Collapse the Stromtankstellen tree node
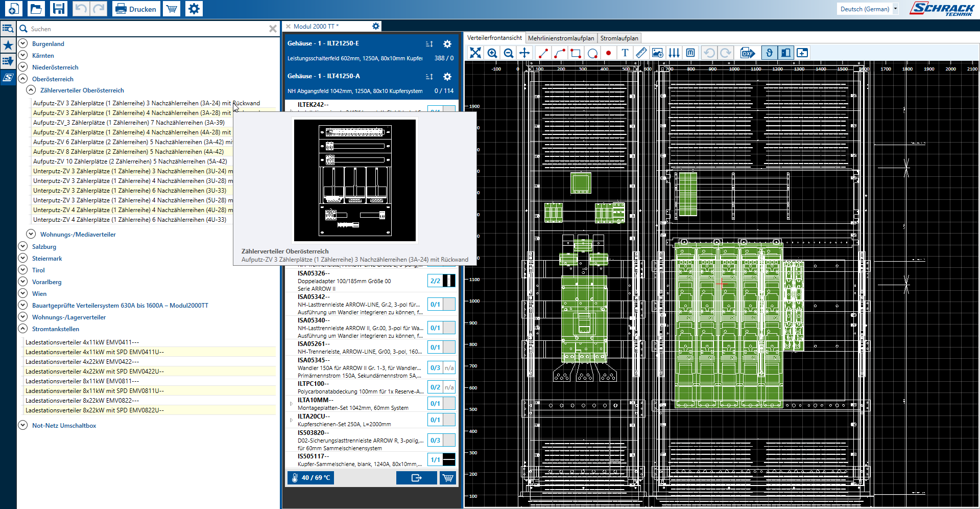This screenshot has height=509, width=980. [x=23, y=329]
